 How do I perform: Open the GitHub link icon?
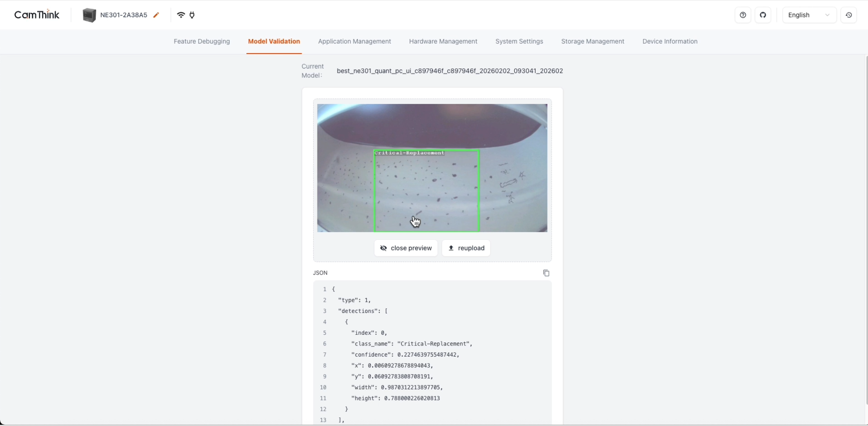763,15
